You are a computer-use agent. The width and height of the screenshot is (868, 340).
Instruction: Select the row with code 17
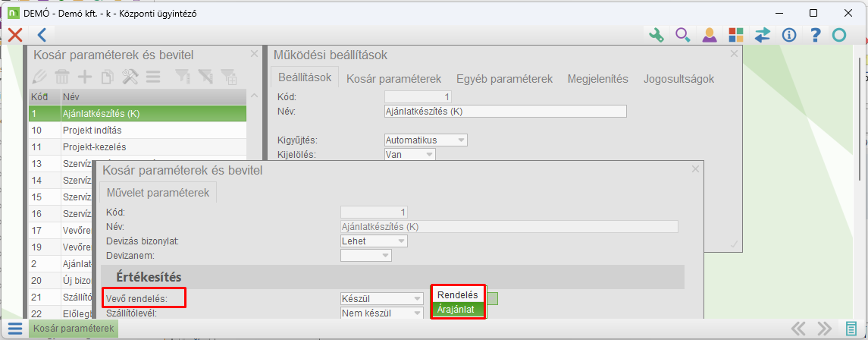(x=62, y=231)
